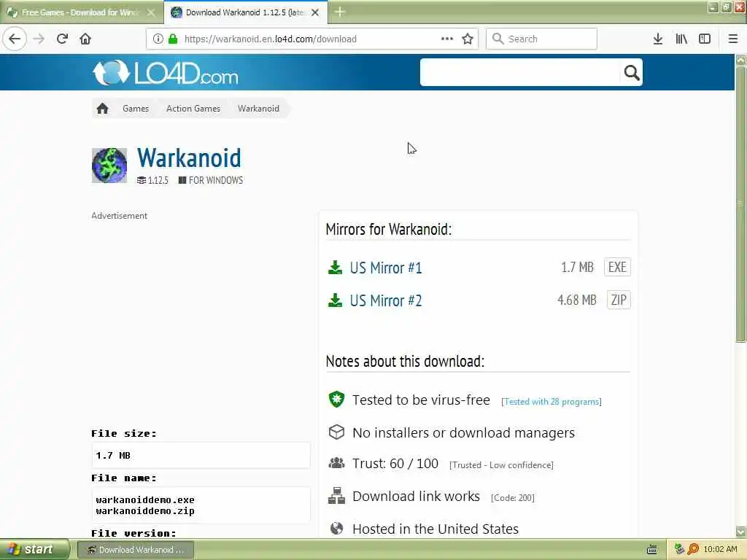Viewport: 747px width, 560px height.
Task: Open the Games breadcrumb link
Action: tap(136, 109)
